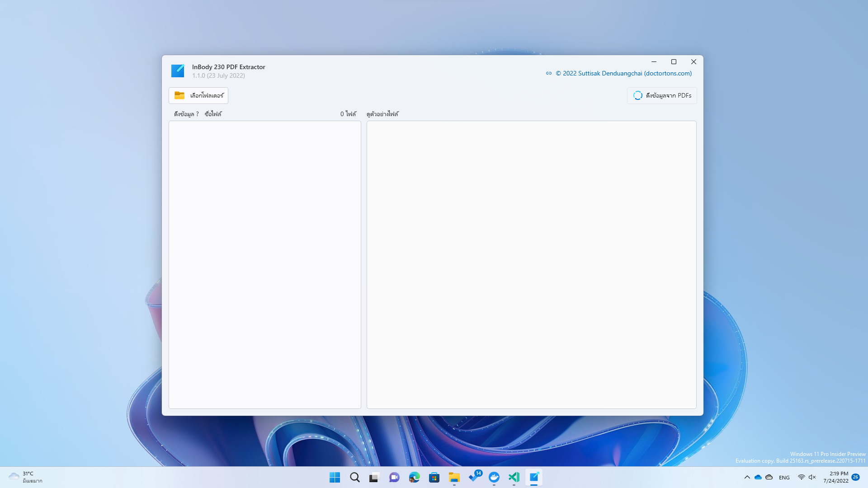This screenshot has width=868, height=488.
Task: Maximize the InBody 230 PDF Extractor window
Action: tap(674, 62)
